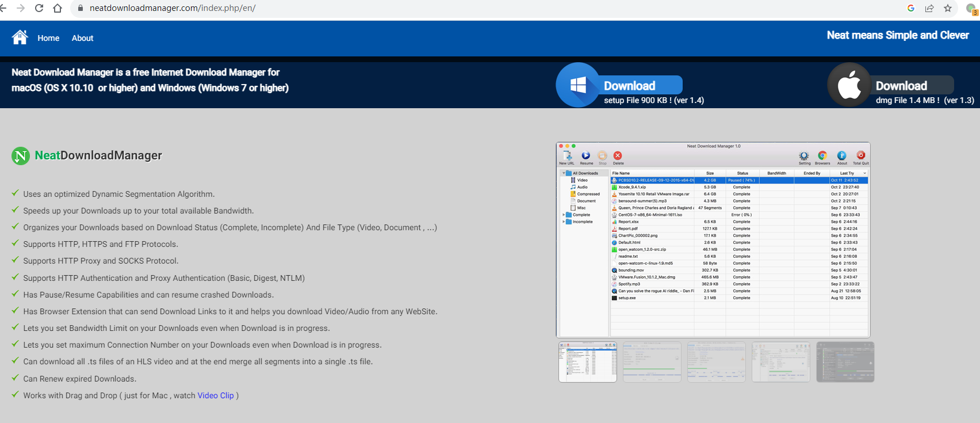Select Video category in screenshot tree
This screenshot has width=980, height=423.
579,180
